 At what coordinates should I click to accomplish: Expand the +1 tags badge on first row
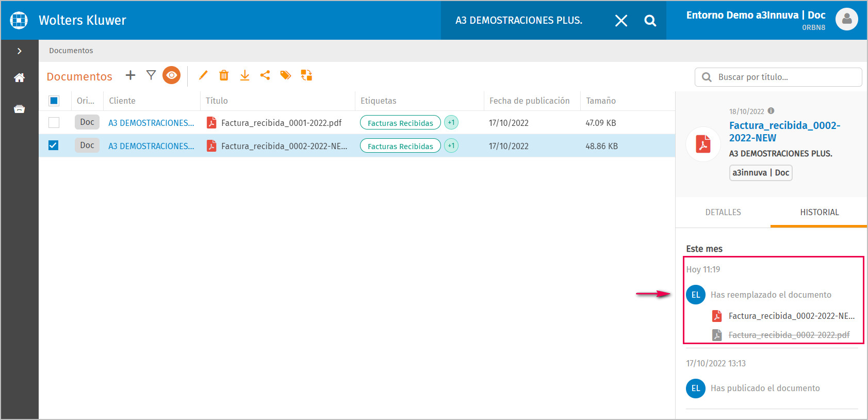pyautogui.click(x=451, y=123)
